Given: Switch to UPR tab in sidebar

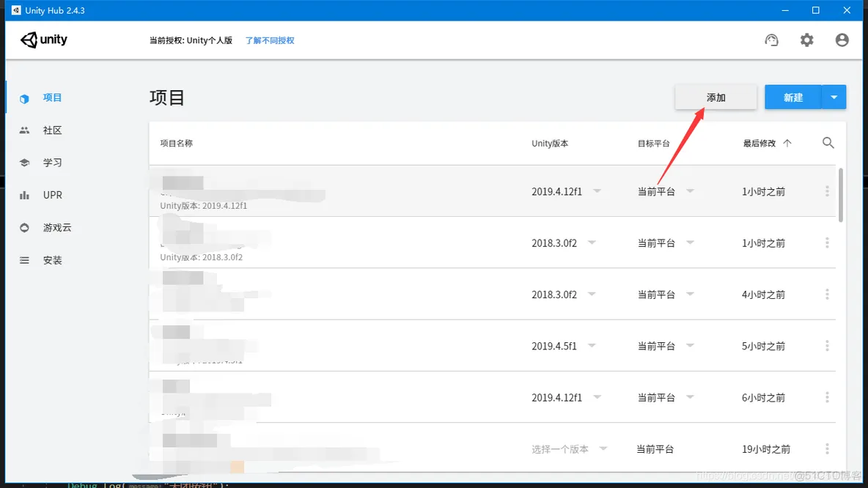Looking at the screenshot, I should 53,195.
